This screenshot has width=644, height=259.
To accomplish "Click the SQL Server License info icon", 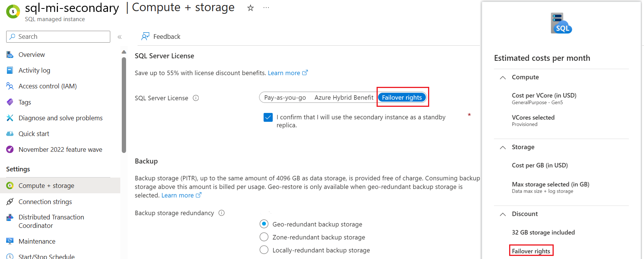I will click(196, 98).
